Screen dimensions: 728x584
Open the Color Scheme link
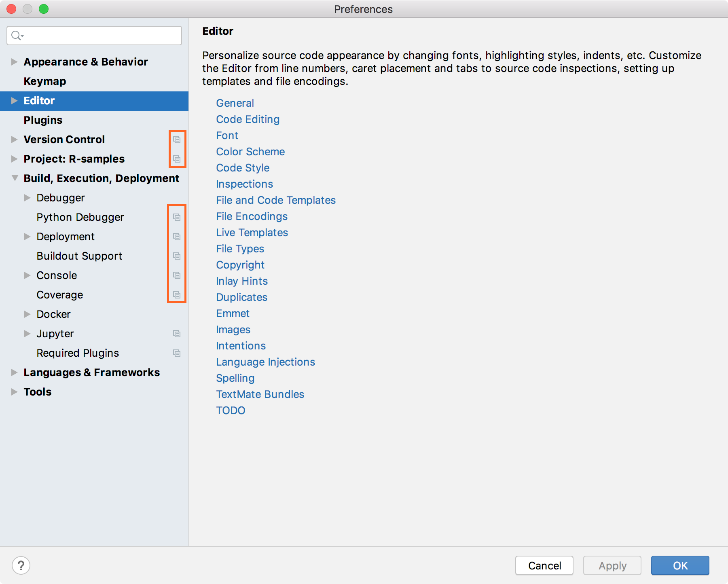[250, 151]
